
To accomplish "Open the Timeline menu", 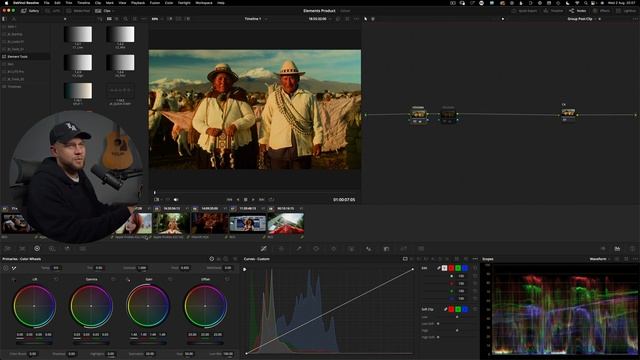I will [83, 2].
